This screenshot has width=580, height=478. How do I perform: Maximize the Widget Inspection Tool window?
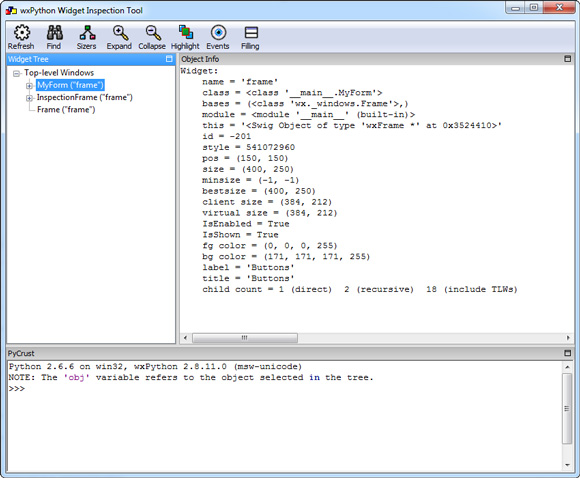[534, 7]
